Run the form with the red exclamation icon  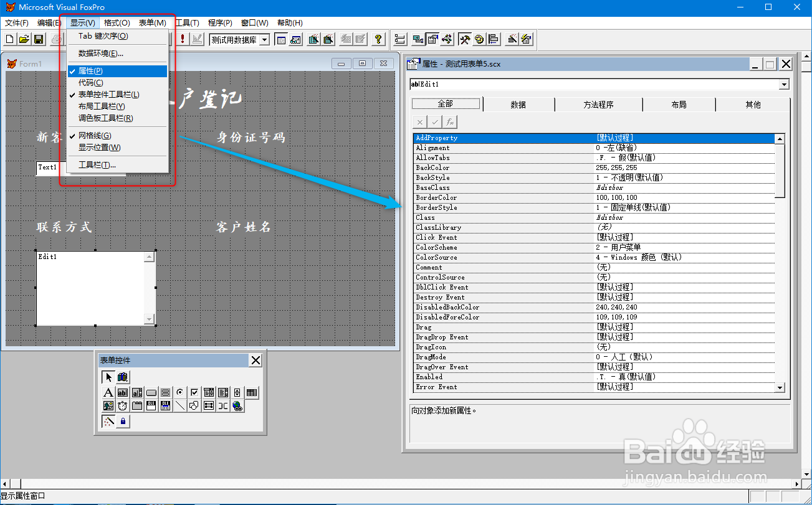[x=183, y=39]
